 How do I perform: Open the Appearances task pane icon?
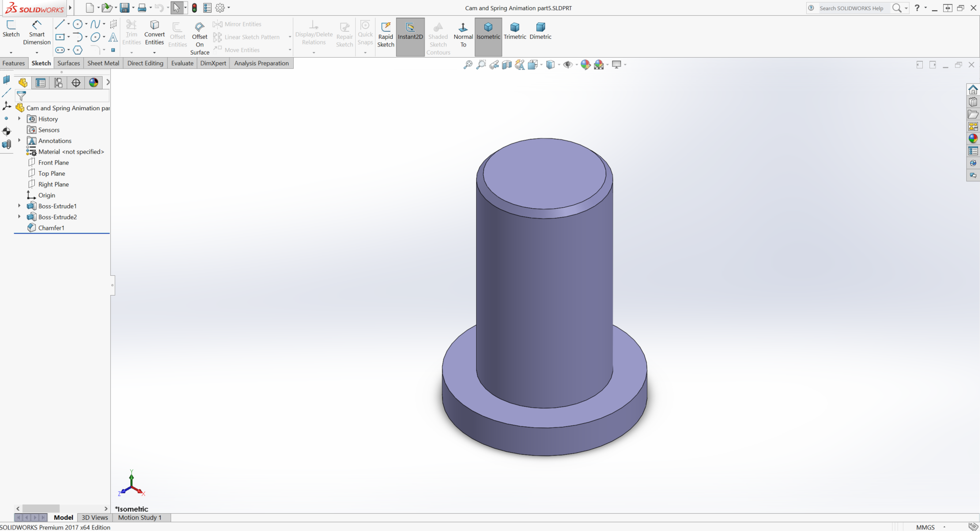point(973,139)
